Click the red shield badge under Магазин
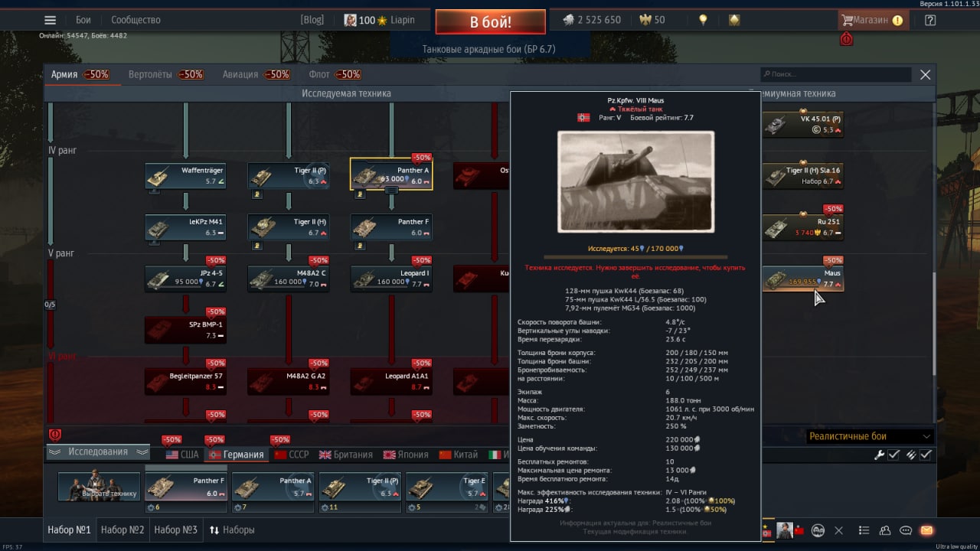The height and width of the screenshot is (551, 980). tap(847, 39)
